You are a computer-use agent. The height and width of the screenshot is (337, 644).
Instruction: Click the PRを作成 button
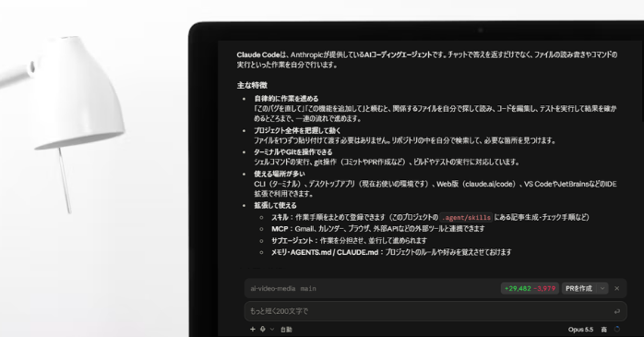(x=578, y=288)
